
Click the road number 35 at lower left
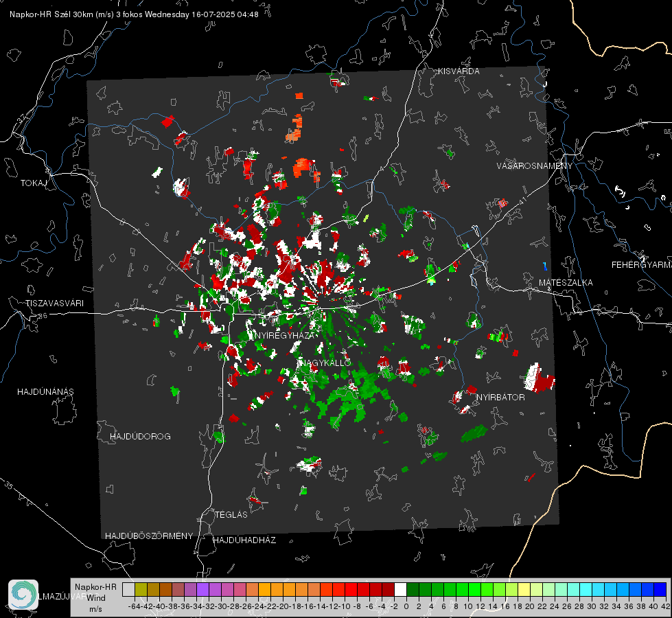click(8, 485)
